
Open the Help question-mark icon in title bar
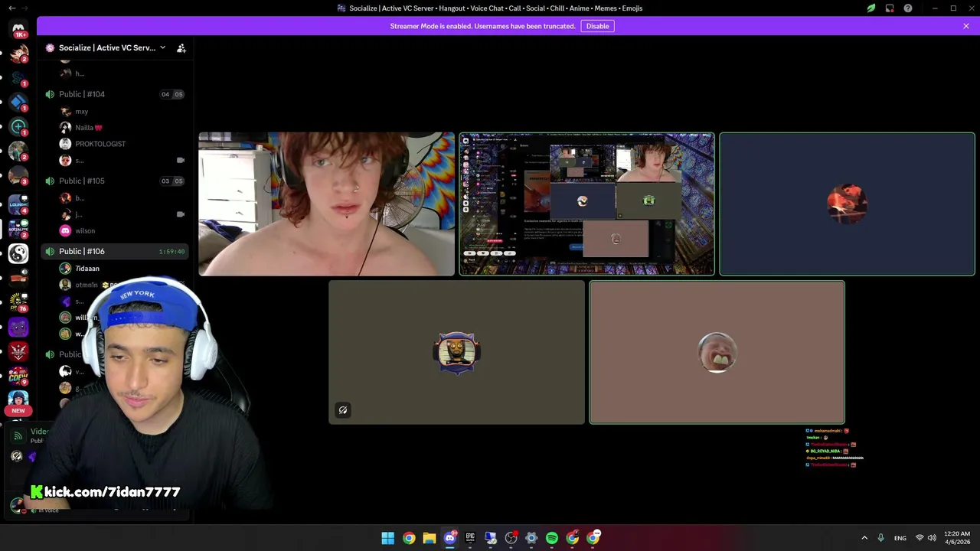(x=908, y=8)
